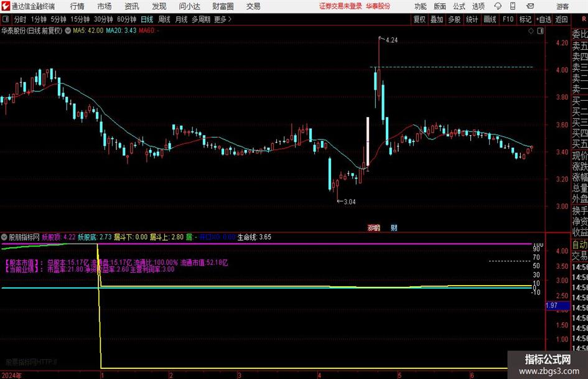The width and height of the screenshot is (588, 379).
Task: Click the 4.24 high price label
Action: click(391, 40)
